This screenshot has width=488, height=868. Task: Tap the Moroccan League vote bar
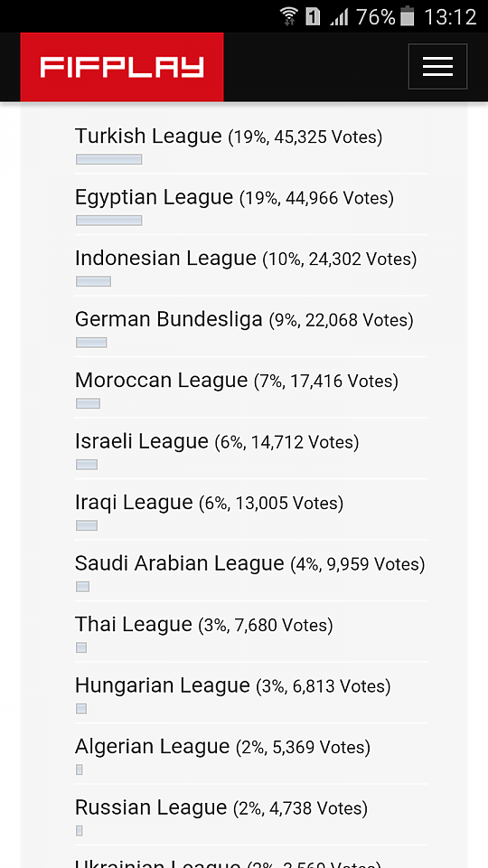pyautogui.click(x=88, y=403)
